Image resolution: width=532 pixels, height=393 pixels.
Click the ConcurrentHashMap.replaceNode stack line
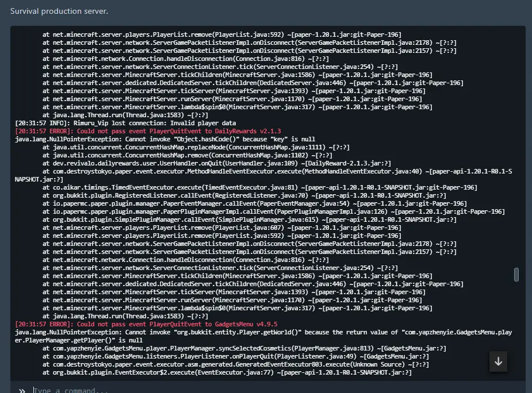[x=196, y=147]
